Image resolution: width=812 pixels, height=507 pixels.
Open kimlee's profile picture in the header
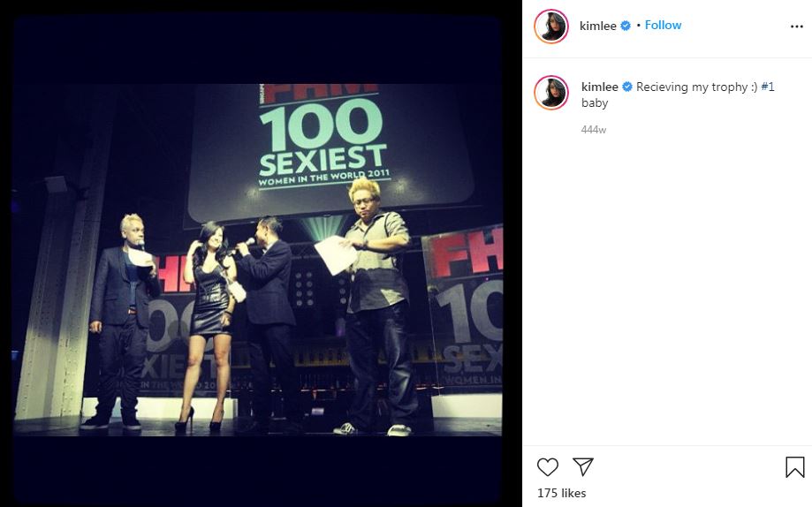click(x=551, y=26)
